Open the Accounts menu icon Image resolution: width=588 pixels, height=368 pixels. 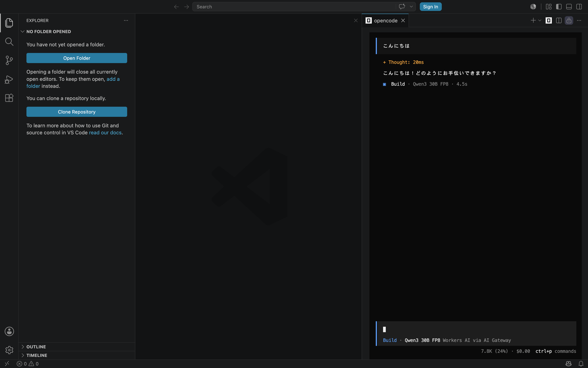point(9,331)
